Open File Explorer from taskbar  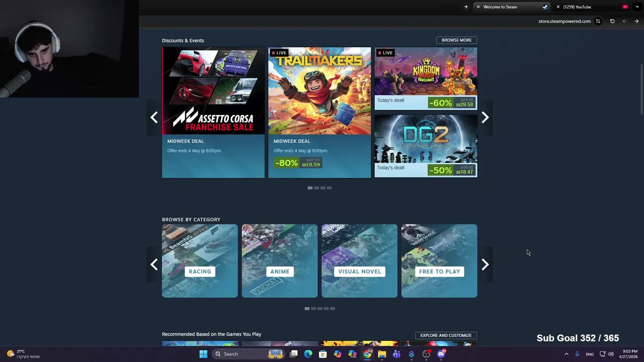[382, 354]
